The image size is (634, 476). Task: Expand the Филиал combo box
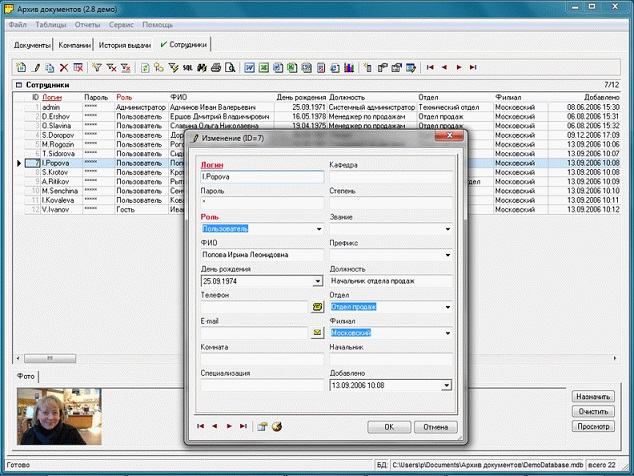point(446,332)
